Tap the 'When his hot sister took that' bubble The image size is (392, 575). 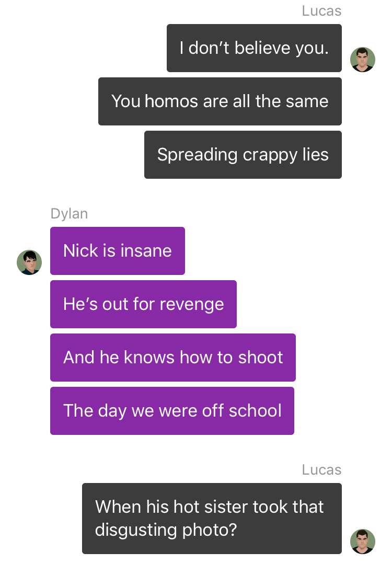212,519
